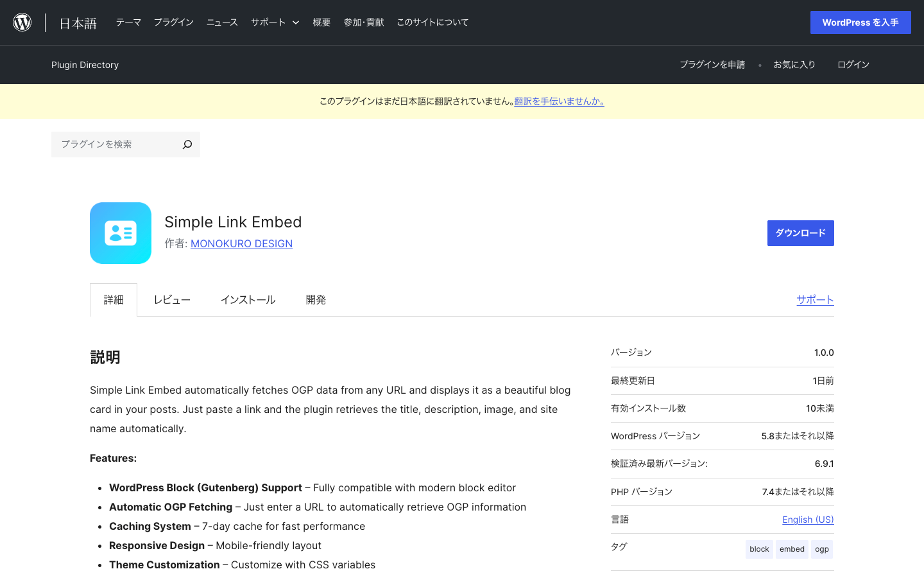The width and height of the screenshot is (924, 578).
Task: Click the English (US) language link
Action: [808, 520]
